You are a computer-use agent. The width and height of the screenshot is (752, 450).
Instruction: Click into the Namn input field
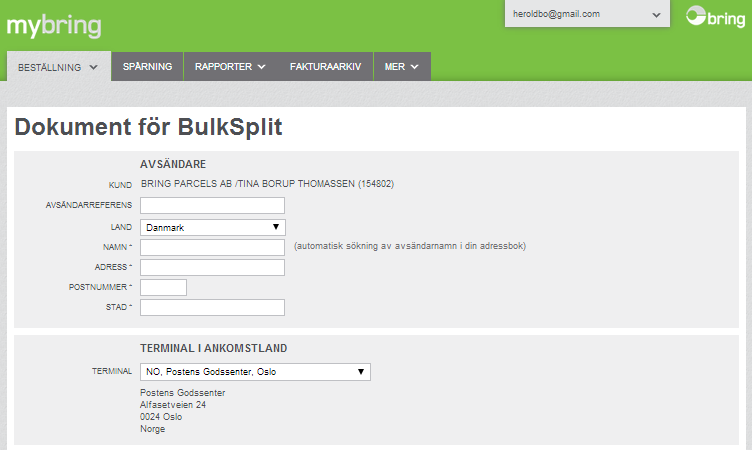coord(212,248)
